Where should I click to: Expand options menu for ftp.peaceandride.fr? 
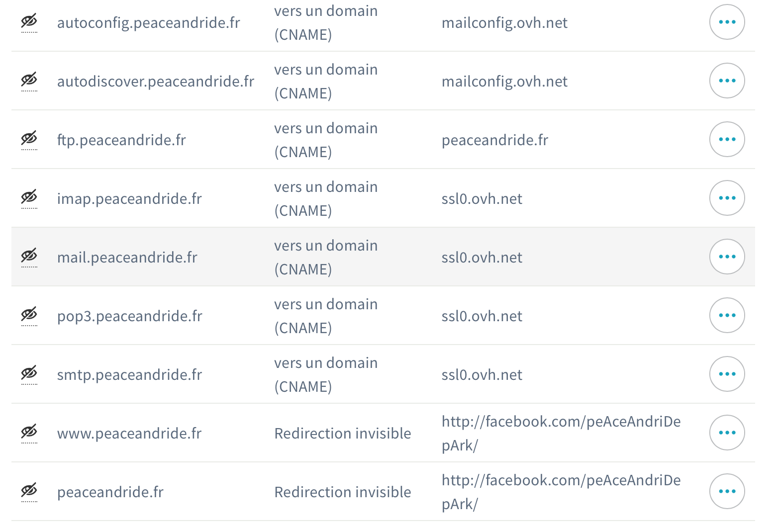point(727,139)
